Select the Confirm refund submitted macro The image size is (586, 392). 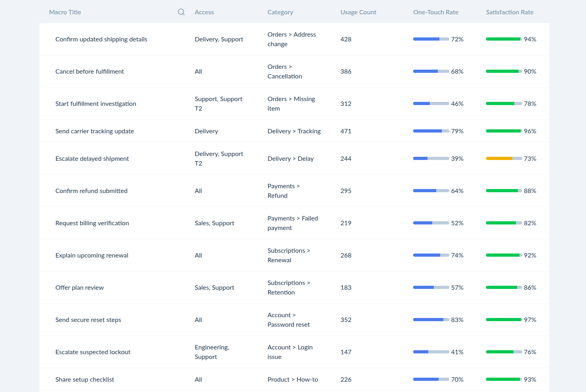[x=91, y=191]
